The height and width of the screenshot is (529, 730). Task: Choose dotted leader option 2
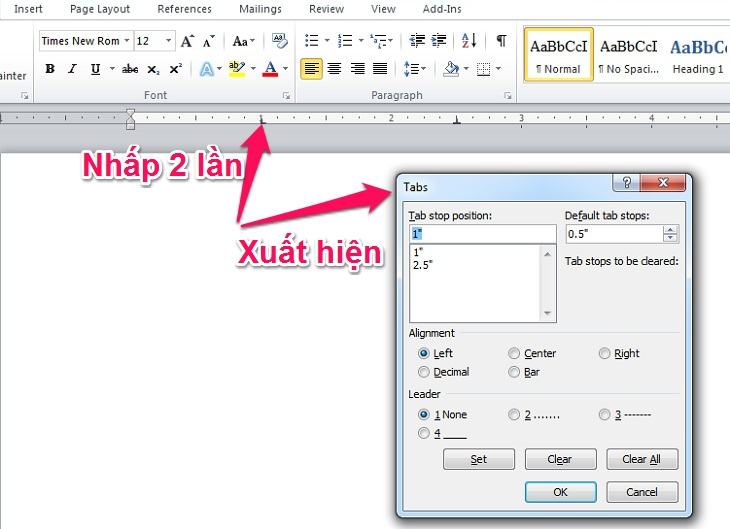[x=514, y=414]
